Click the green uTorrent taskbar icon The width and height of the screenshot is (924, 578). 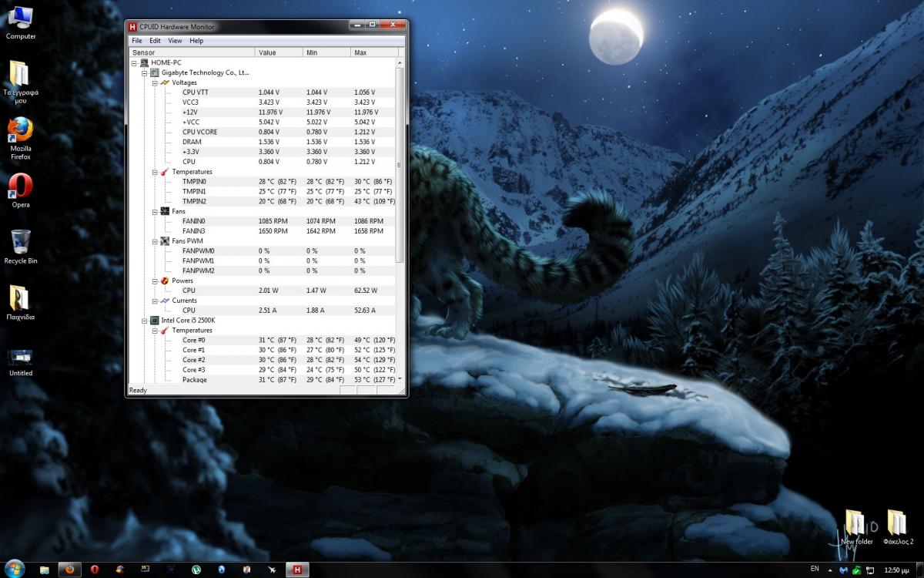[196, 570]
